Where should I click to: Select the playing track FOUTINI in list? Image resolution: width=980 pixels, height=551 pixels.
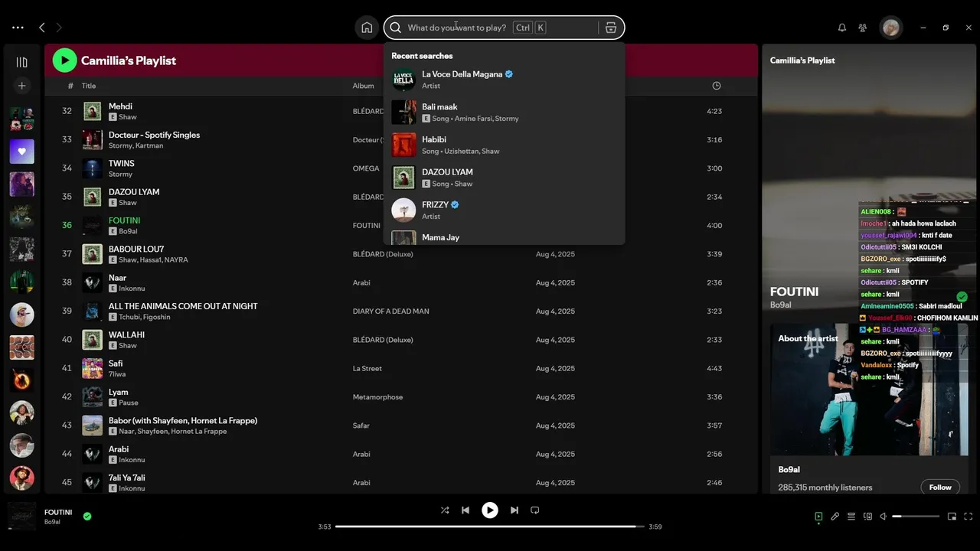click(124, 220)
